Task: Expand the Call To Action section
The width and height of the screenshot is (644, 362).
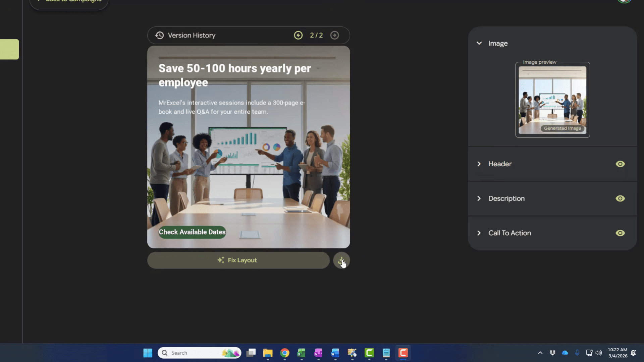Action: [x=479, y=233]
